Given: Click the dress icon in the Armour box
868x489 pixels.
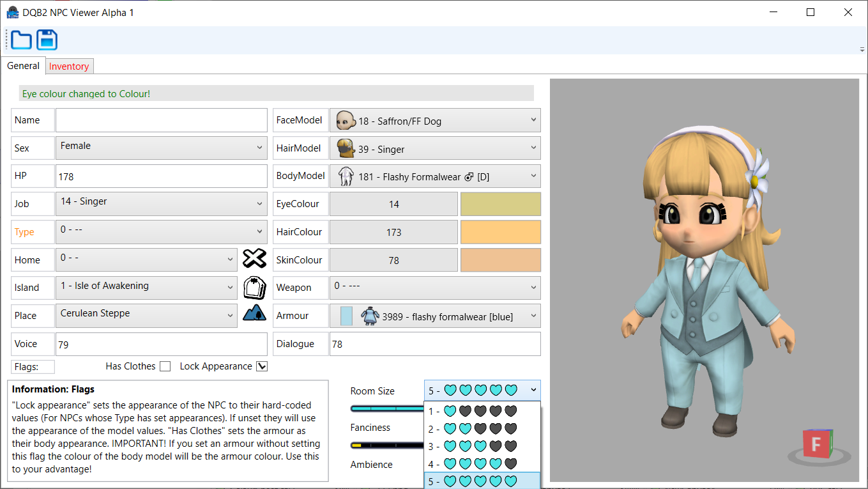Looking at the screenshot, I should click(370, 316).
